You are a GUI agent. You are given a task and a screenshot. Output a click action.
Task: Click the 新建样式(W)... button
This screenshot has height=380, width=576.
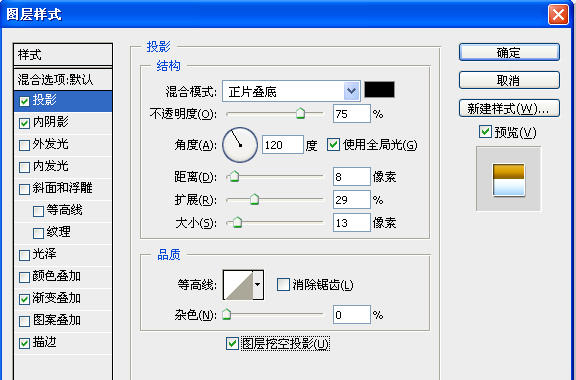pyautogui.click(x=509, y=108)
